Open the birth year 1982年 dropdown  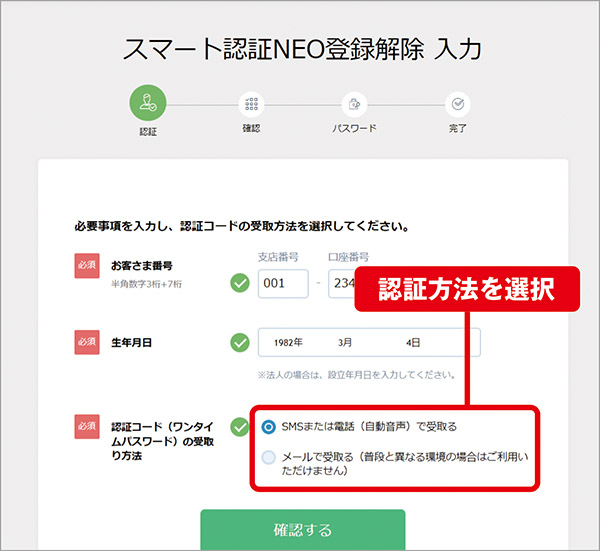point(288,342)
